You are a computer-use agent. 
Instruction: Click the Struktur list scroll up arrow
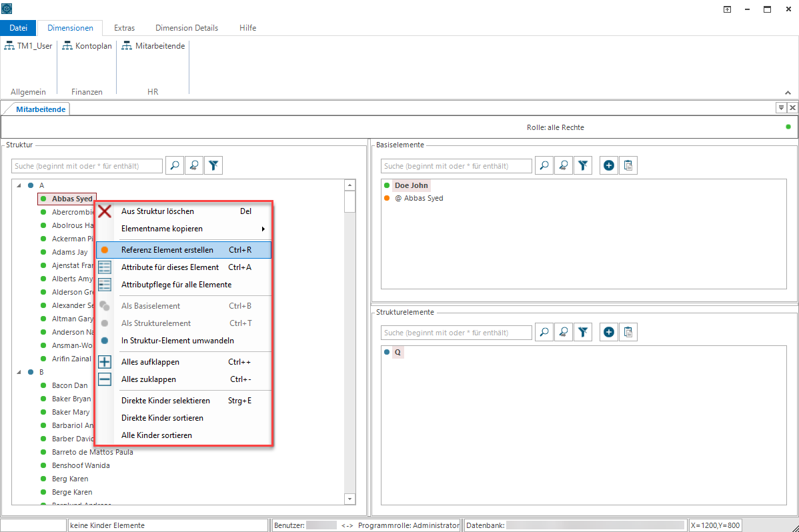349,185
